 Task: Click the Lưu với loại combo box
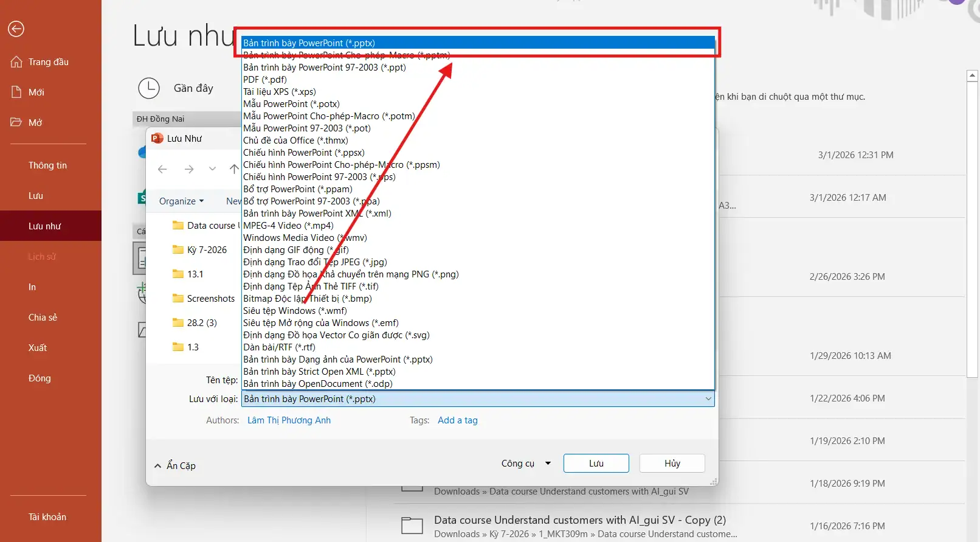click(477, 399)
